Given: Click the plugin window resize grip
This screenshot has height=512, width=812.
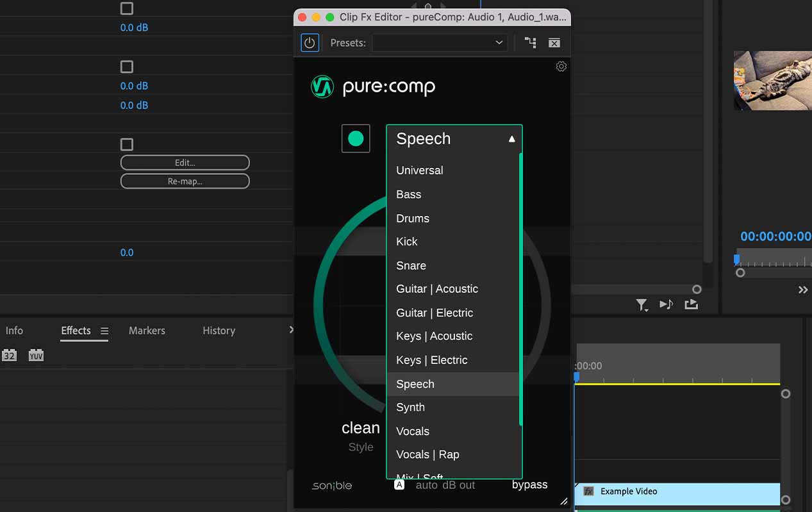Looking at the screenshot, I should pos(564,502).
